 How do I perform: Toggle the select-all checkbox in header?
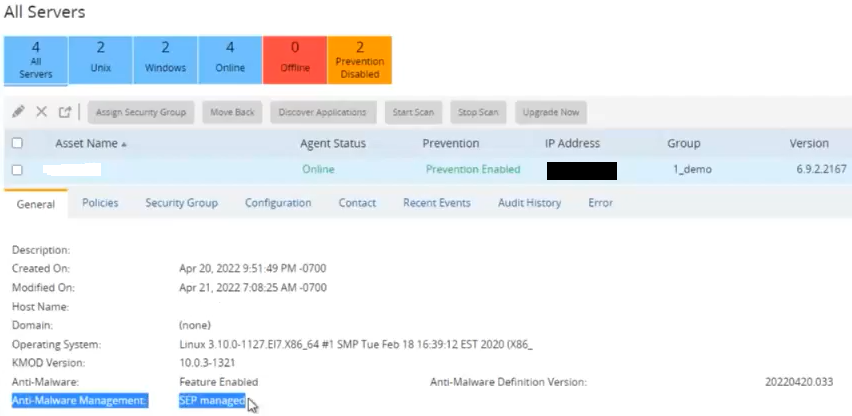click(x=16, y=144)
